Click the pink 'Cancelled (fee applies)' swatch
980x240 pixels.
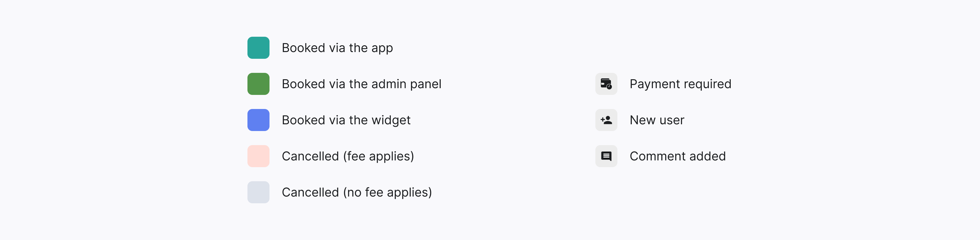258,156
